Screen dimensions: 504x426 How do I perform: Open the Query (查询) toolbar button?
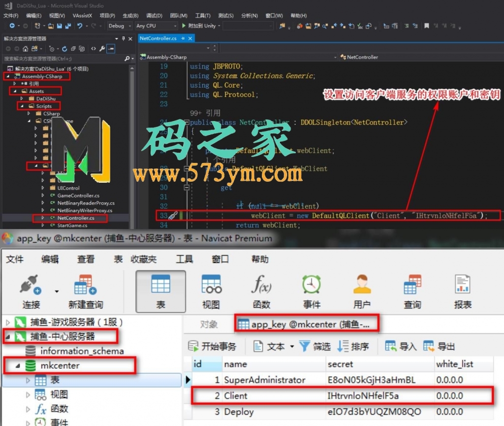tap(412, 292)
